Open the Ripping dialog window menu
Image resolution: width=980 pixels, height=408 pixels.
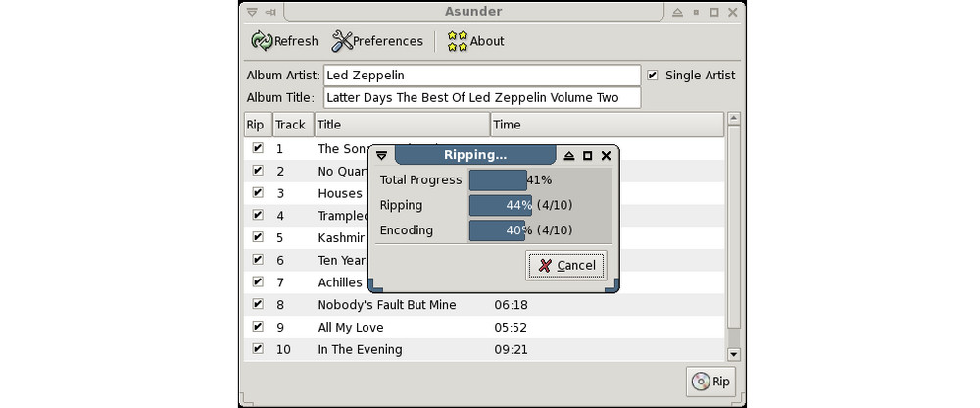click(382, 156)
